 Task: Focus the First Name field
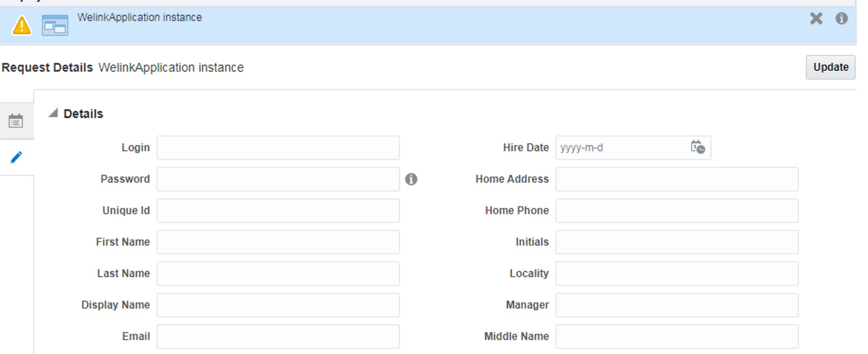[278, 242]
